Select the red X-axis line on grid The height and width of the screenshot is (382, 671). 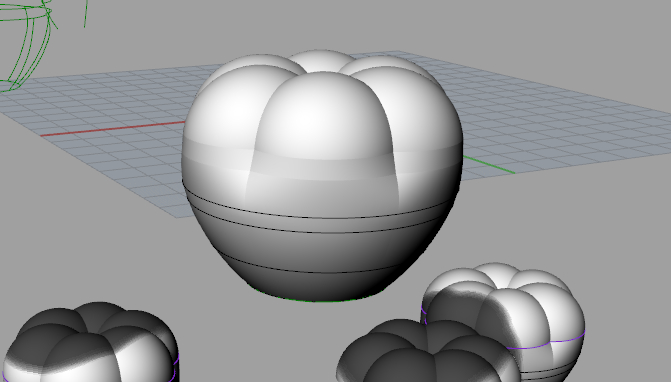112,128
